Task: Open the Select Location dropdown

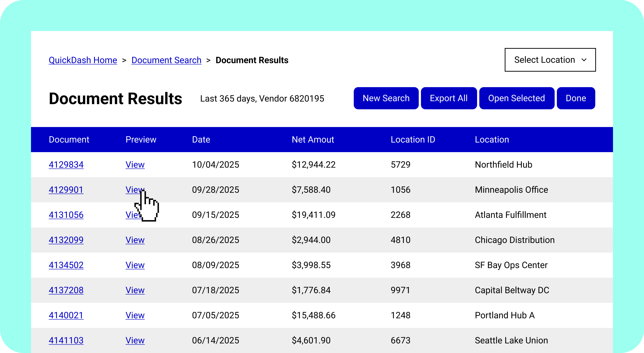Action: click(549, 60)
